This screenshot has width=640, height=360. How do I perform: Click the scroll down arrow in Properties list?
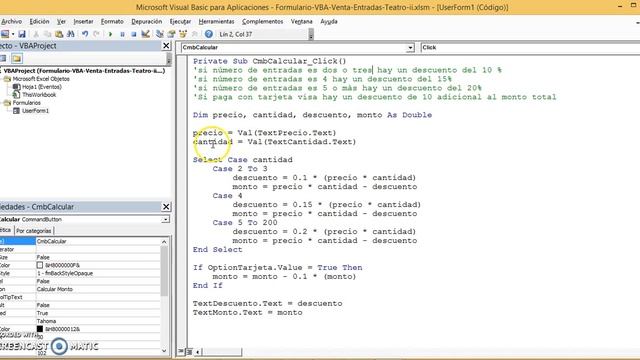(x=164, y=351)
